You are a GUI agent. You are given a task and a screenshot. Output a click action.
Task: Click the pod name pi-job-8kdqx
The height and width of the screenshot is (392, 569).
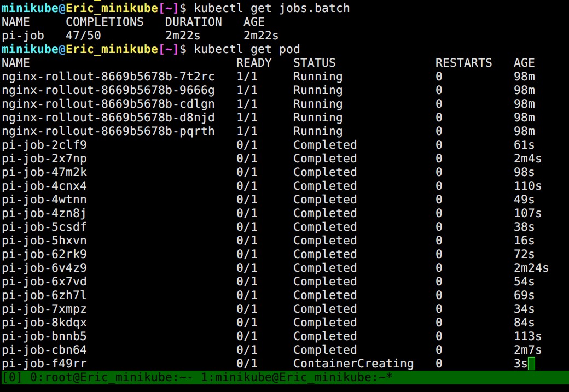pos(44,323)
